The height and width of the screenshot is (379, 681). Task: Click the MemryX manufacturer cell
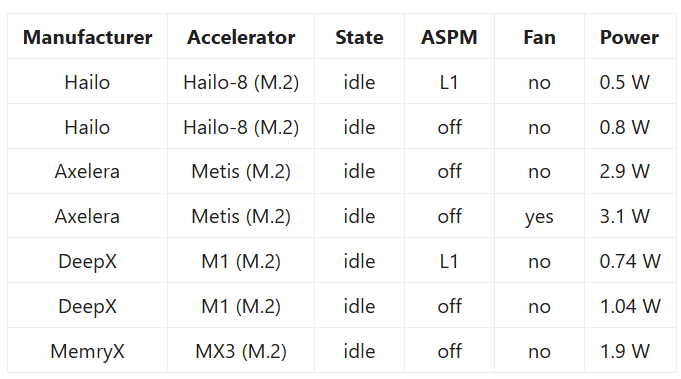coord(87,351)
